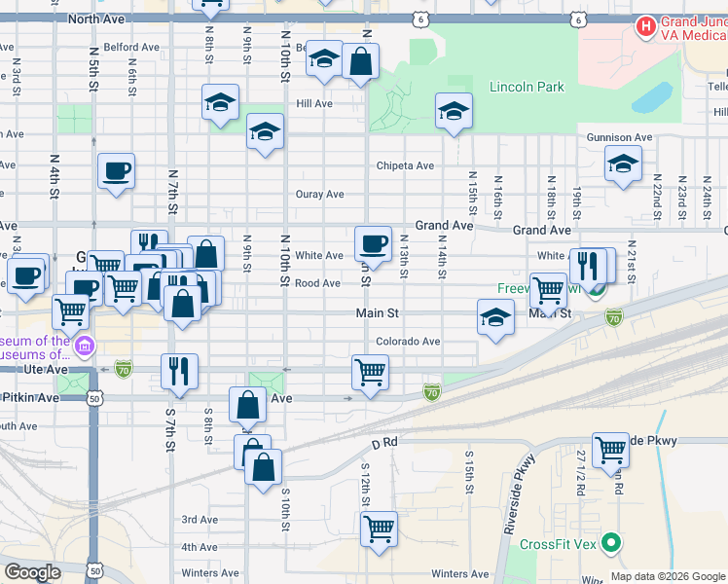Click the school marker near Hill Ave and N 8th St
Screen dimensions: 728x584
(220, 103)
